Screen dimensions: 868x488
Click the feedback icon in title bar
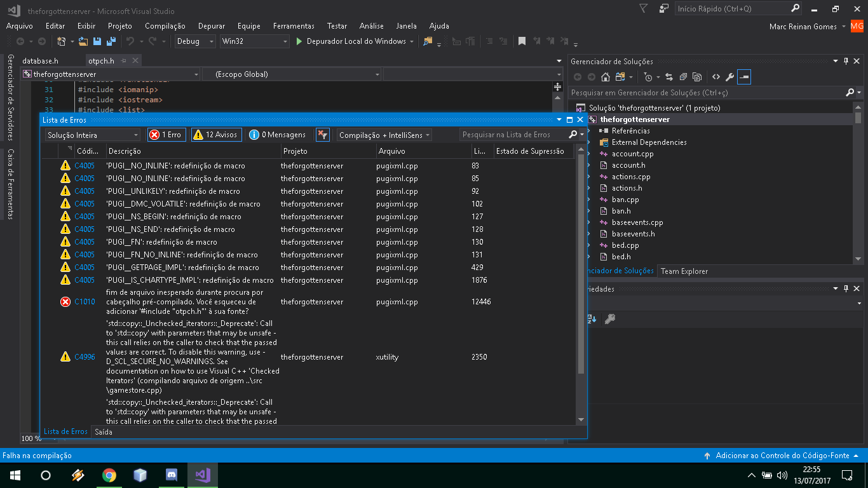[x=664, y=9]
